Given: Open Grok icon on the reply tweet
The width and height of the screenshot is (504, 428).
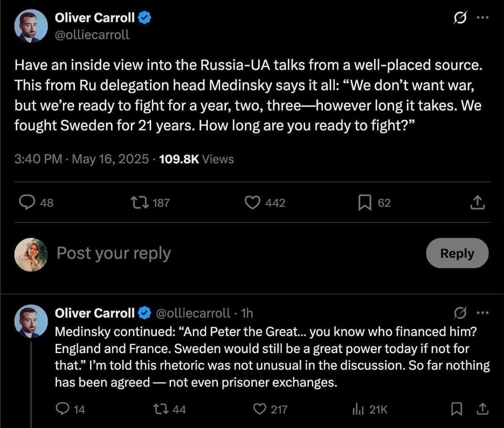Looking at the screenshot, I should [x=460, y=313].
